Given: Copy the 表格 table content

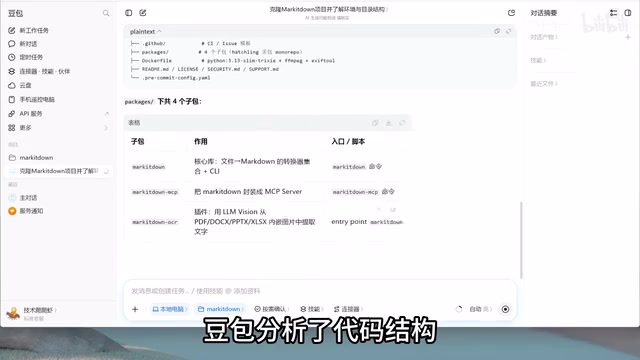Looking at the screenshot, I should click(375, 123).
